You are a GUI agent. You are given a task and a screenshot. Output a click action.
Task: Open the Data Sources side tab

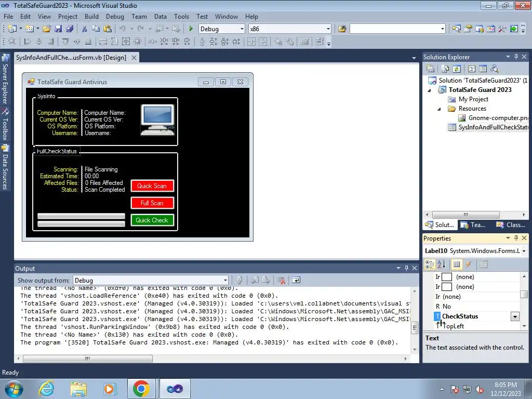coord(5,167)
